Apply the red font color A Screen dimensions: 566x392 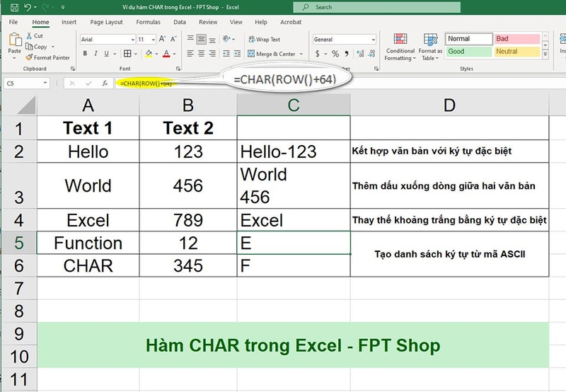[x=166, y=53]
